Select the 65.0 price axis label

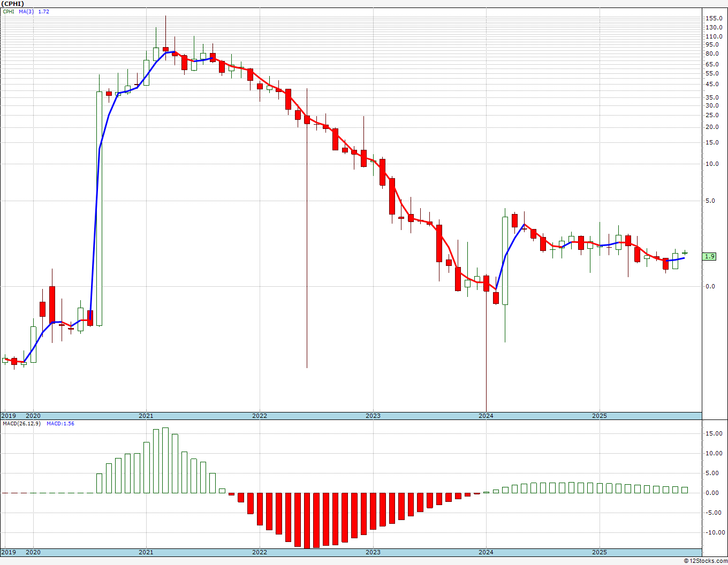tap(712, 64)
